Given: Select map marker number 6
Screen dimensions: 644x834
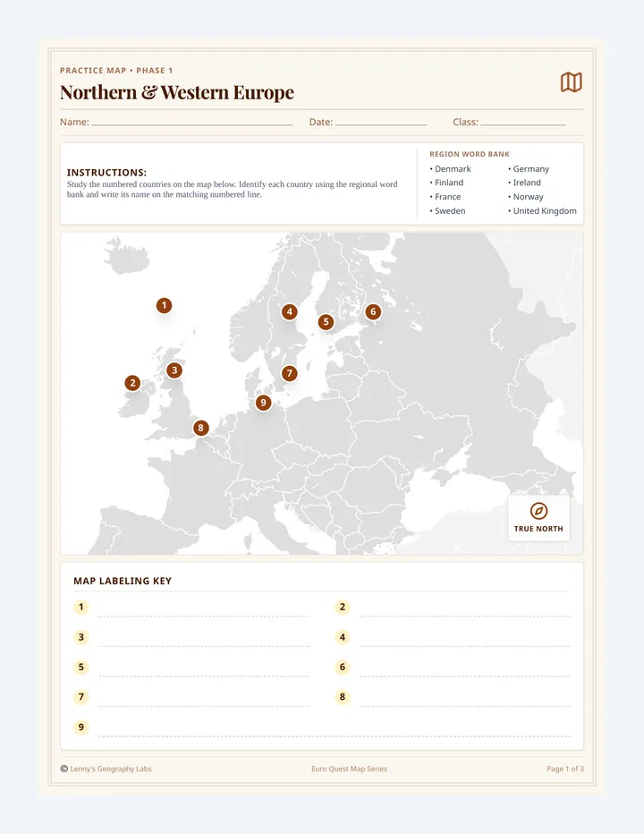Looking at the screenshot, I should pos(373,311).
